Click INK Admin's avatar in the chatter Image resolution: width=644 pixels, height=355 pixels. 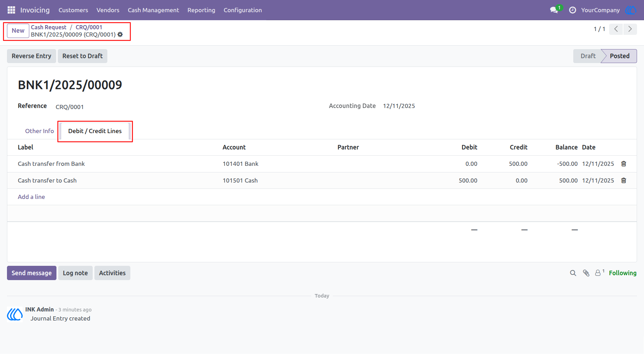(x=15, y=314)
